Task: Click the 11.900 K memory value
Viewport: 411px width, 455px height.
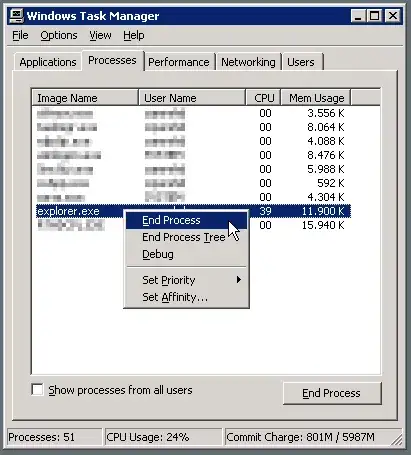Action: [323, 211]
